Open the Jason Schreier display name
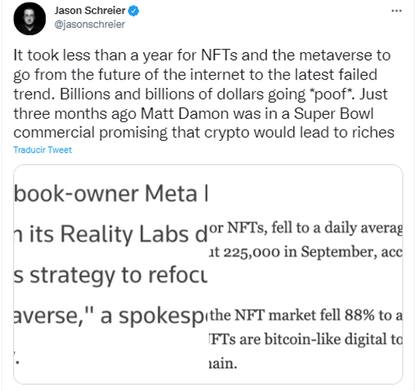The height and width of the screenshot is (391, 420). [x=90, y=11]
